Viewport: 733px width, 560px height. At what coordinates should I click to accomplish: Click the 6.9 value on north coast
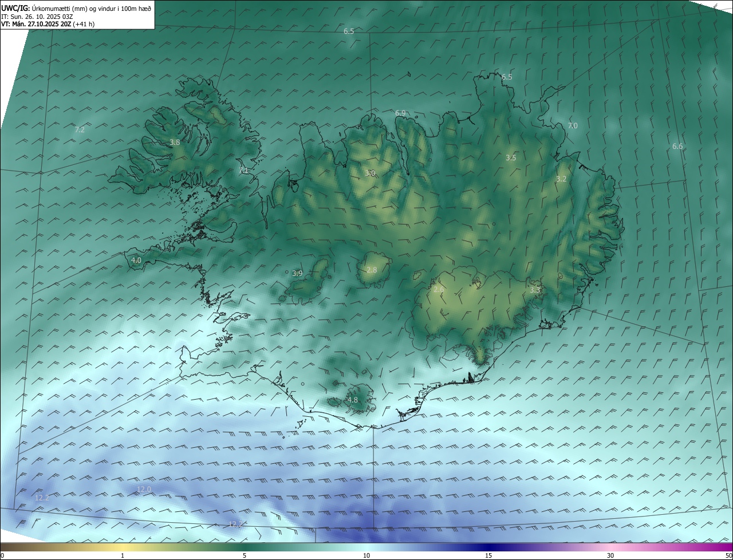pos(400,113)
